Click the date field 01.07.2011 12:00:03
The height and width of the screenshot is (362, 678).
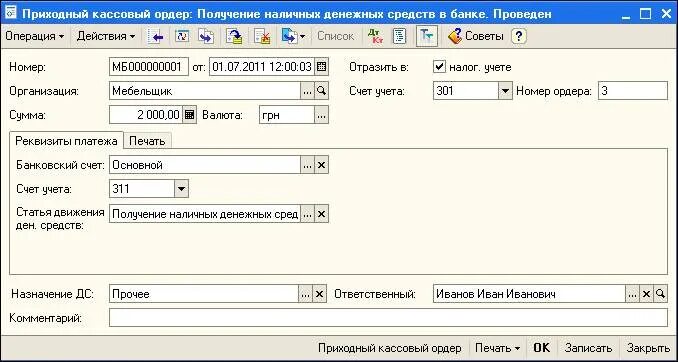click(x=262, y=67)
